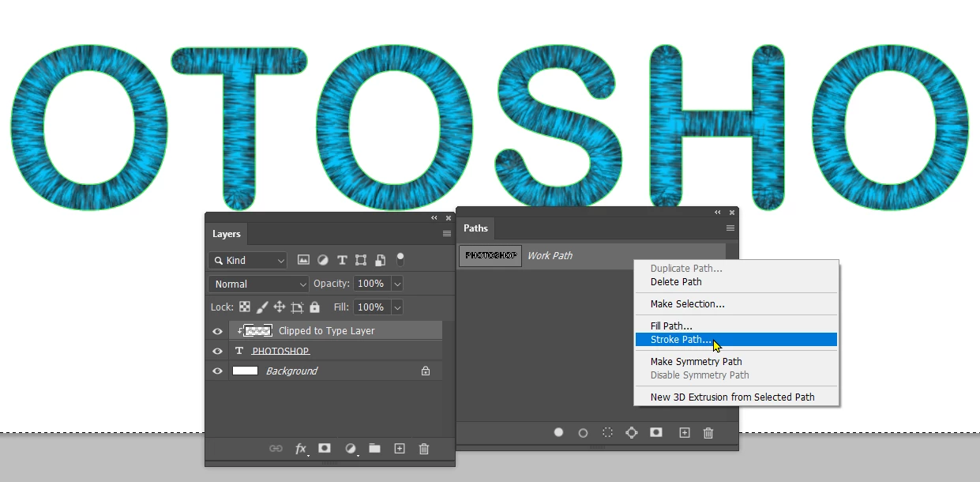Viewport: 980px width, 482px height.
Task: Add a layer mask in Layers panel
Action: [x=325, y=448]
